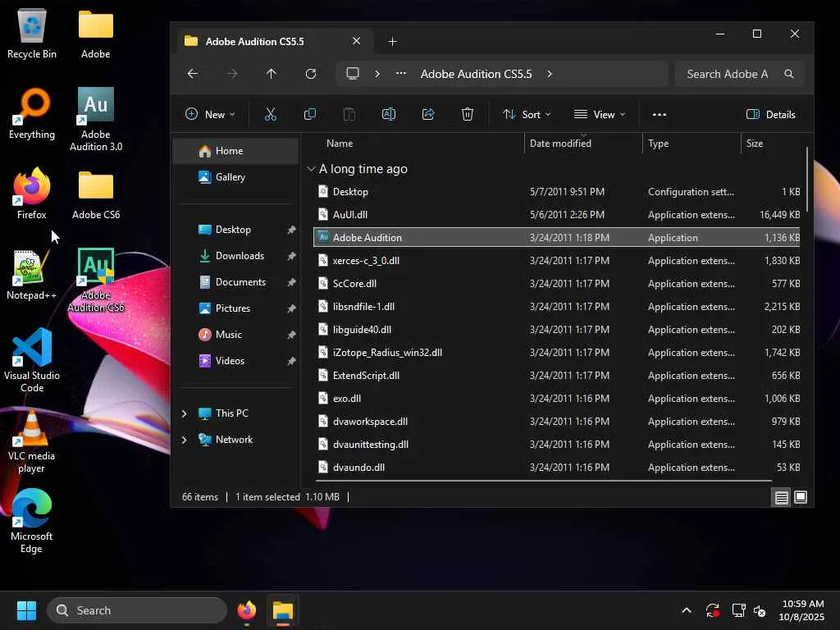
Task: Show hidden system tray icons
Action: coord(687,610)
